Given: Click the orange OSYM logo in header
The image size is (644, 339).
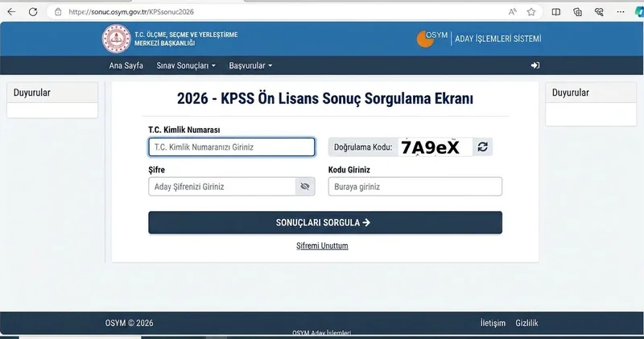Looking at the screenshot, I should click(432, 39).
